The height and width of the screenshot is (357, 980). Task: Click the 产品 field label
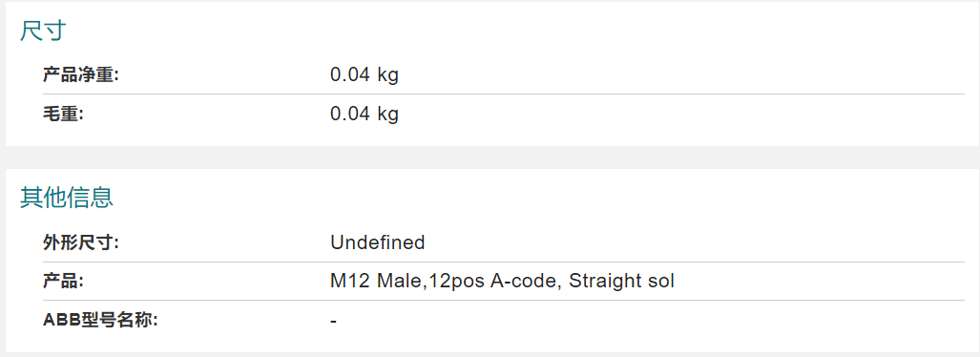click(x=62, y=282)
